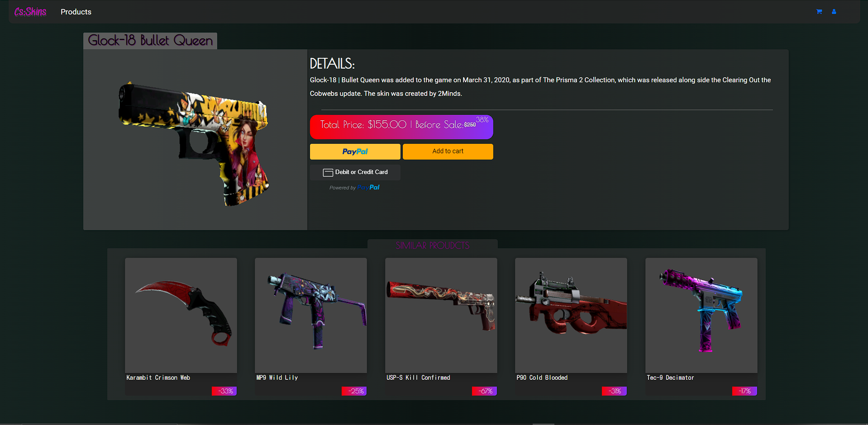Select the Karambit Crimson Web thumbnail
This screenshot has height=425, width=868.
(181, 315)
